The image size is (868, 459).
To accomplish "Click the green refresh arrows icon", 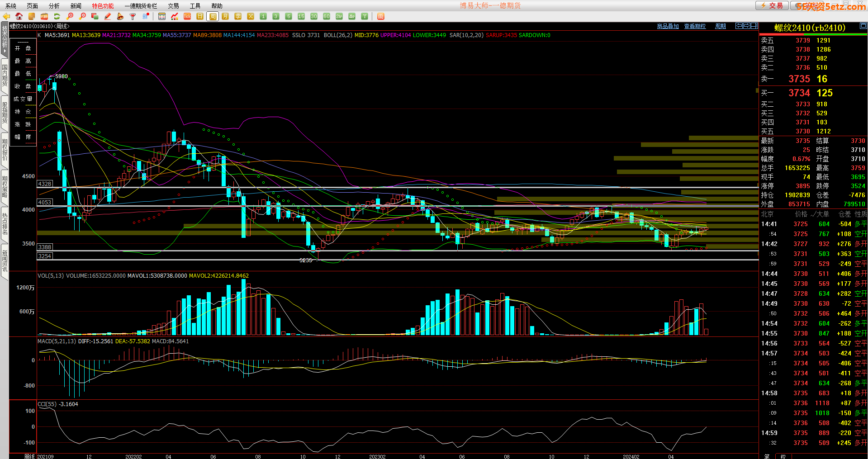I will click(57, 16).
